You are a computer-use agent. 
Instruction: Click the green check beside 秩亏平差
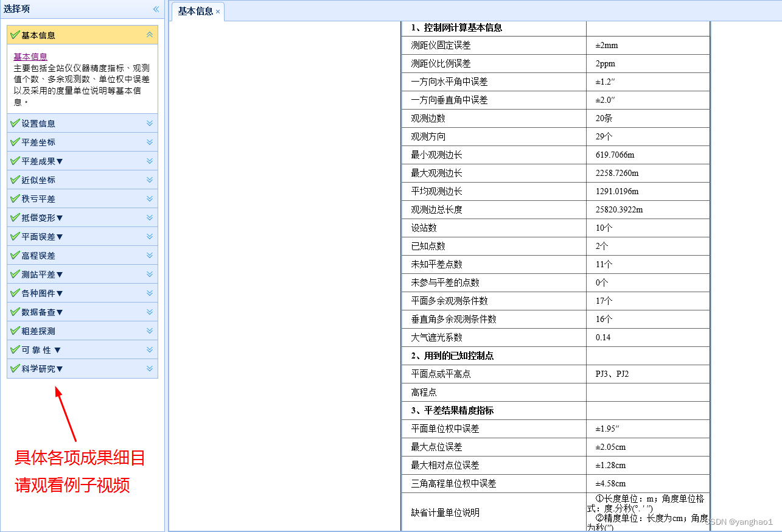point(15,198)
